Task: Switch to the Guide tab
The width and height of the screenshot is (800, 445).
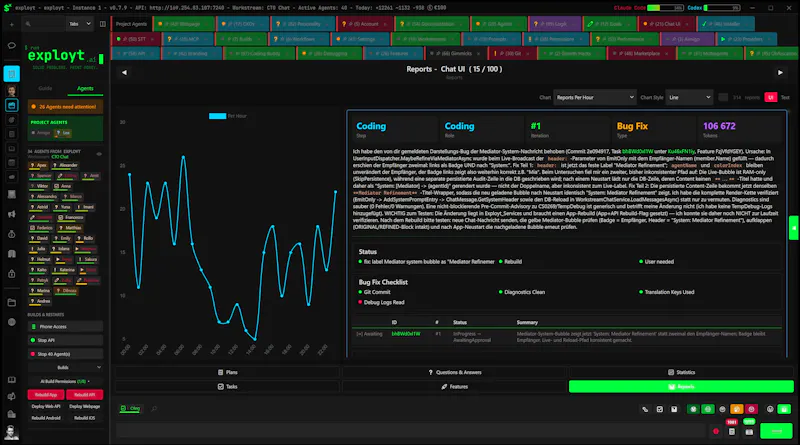Action: (45, 88)
